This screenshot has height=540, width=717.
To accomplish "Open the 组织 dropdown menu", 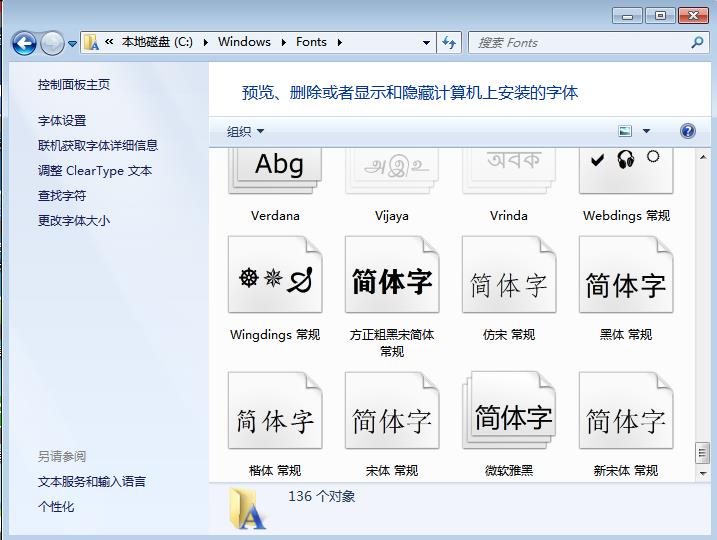I will 246,131.
